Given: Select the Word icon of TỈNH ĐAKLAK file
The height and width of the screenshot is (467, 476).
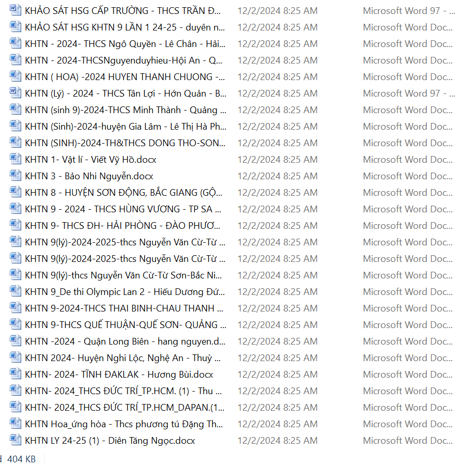Looking at the screenshot, I should coord(16,374).
